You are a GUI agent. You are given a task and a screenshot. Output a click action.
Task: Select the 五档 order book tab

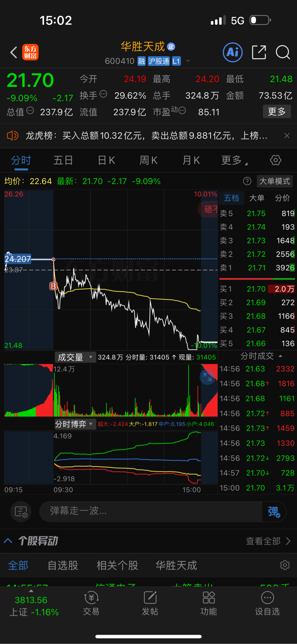[x=232, y=198]
